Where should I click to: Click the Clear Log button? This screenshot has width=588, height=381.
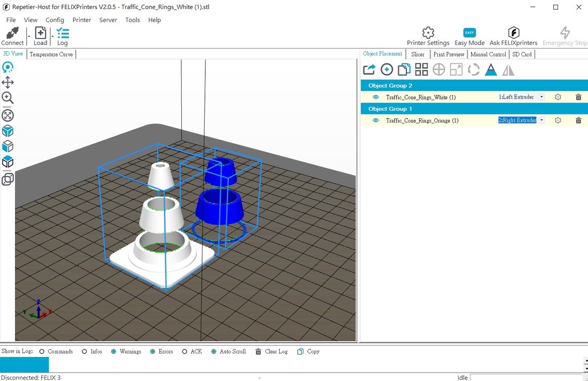(x=272, y=351)
